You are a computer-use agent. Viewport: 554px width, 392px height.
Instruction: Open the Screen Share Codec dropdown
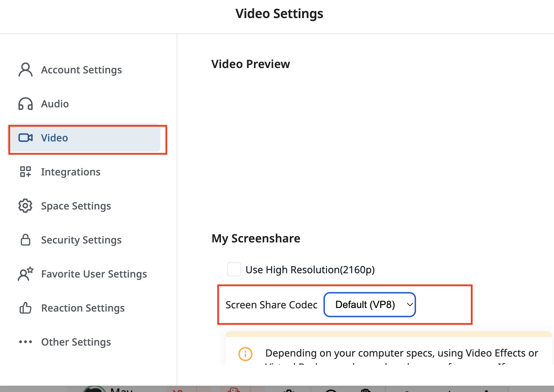point(369,304)
